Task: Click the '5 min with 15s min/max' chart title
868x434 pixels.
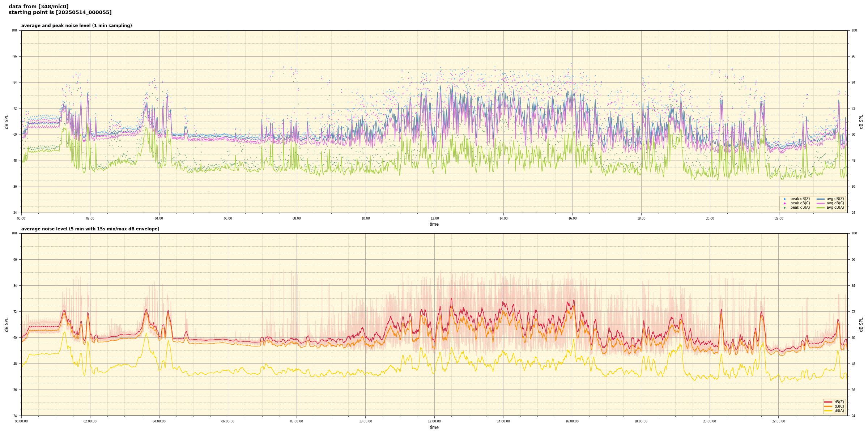Action: click(x=90, y=229)
